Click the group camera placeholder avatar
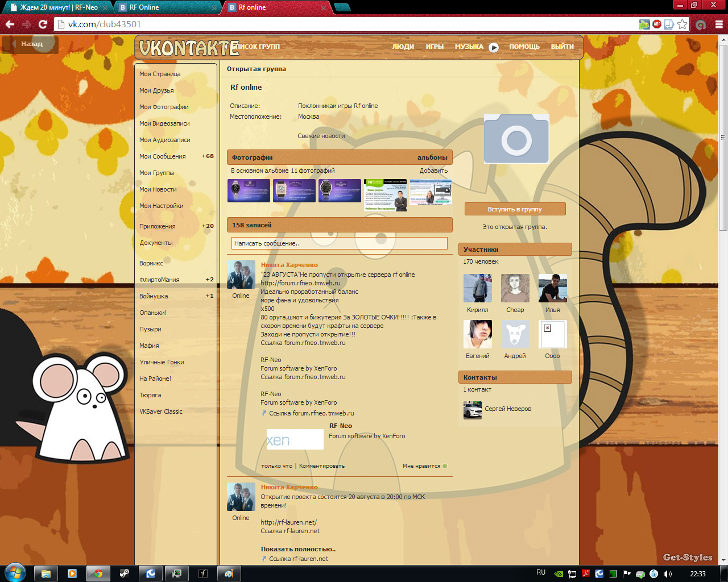 (x=516, y=139)
